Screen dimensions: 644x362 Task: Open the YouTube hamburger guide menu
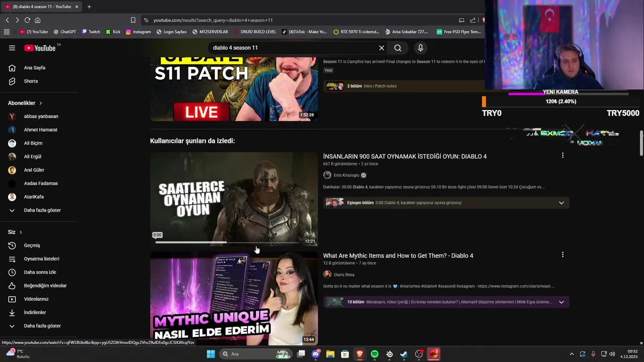[12, 48]
